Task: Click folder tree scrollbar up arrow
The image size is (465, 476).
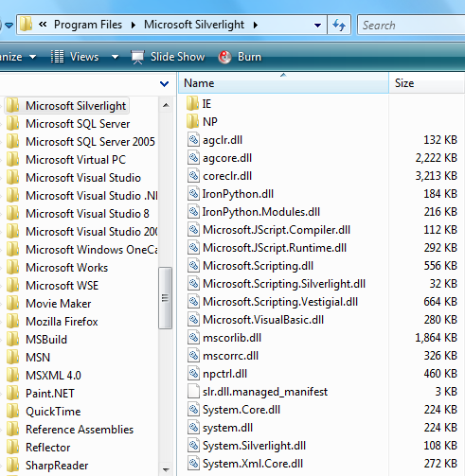Action: pyautogui.click(x=166, y=105)
